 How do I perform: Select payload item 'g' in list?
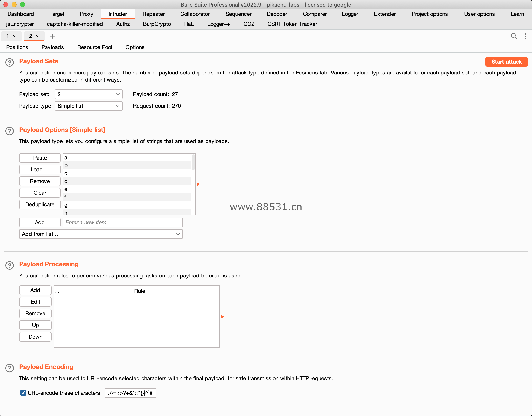tap(127, 205)
